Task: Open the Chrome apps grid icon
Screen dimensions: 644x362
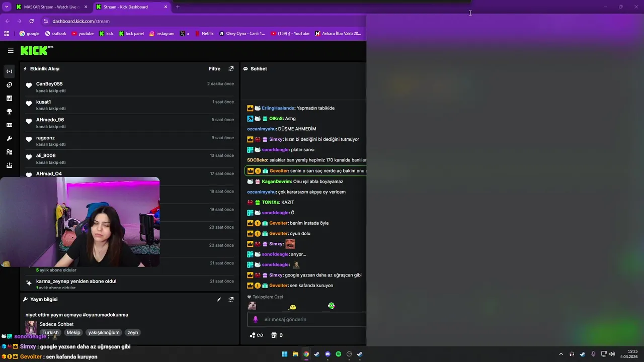Action: (x=7, y=34)
